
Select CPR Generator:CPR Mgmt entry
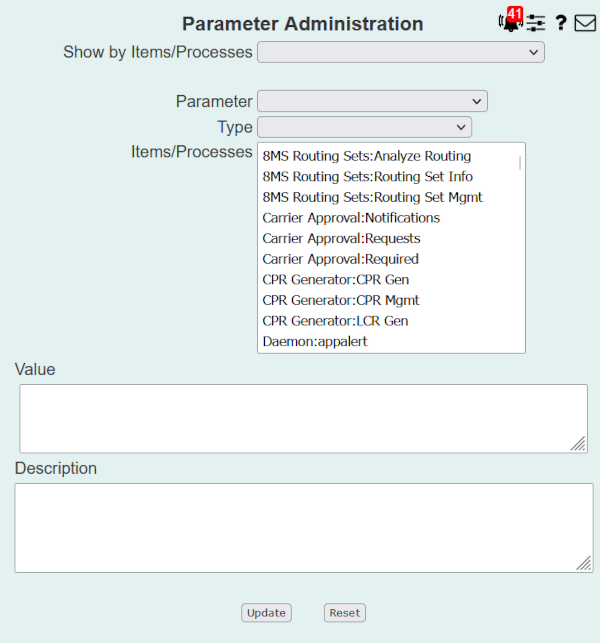[340, 300]
